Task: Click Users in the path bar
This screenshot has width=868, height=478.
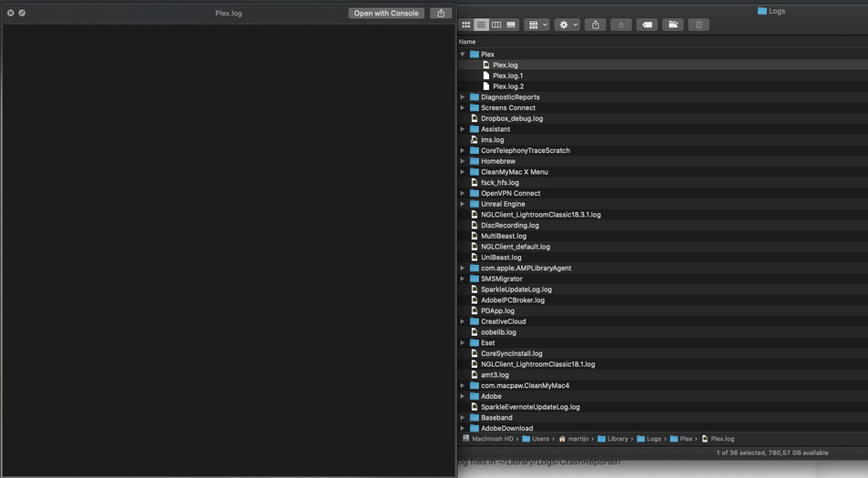Action: (x=536, y=439)
